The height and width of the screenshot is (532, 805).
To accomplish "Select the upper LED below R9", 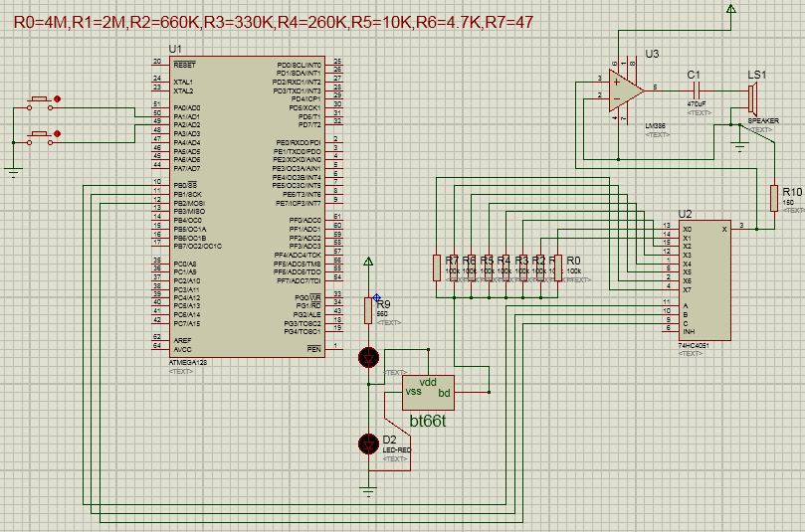I will (x=368, y=358).
